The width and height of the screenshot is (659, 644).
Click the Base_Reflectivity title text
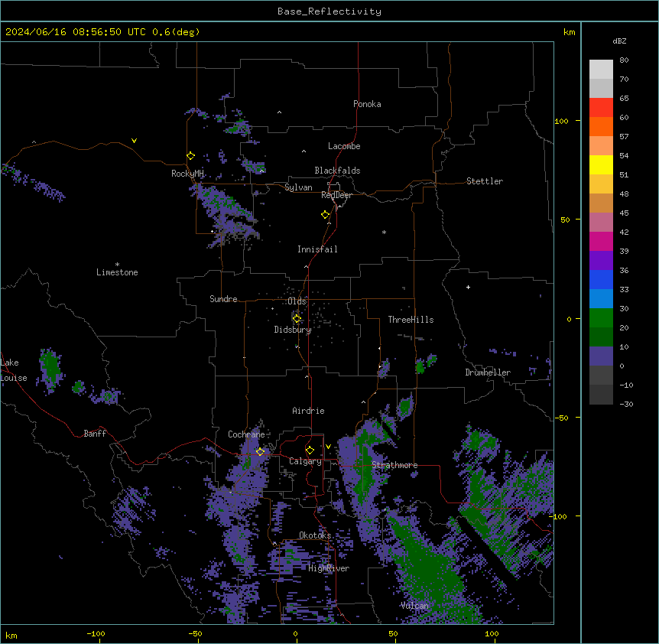click(x=329, y=11)
